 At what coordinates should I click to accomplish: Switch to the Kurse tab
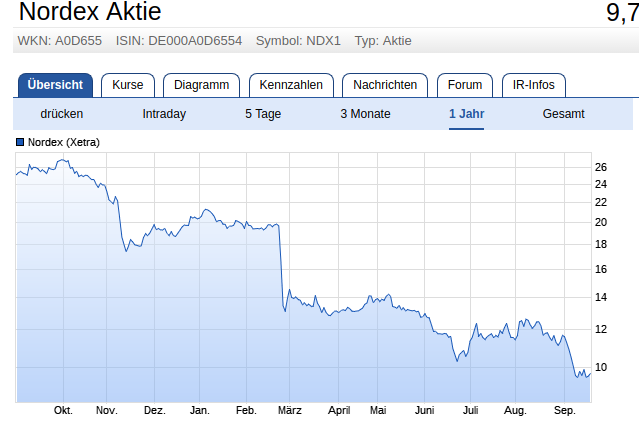[x=128, y=85]
